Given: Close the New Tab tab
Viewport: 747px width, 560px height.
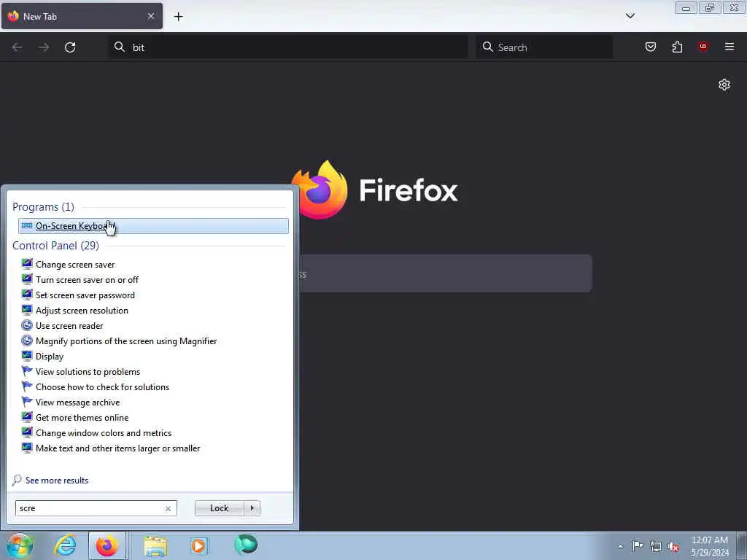Looking at the screenshot, I should [151, 16].
